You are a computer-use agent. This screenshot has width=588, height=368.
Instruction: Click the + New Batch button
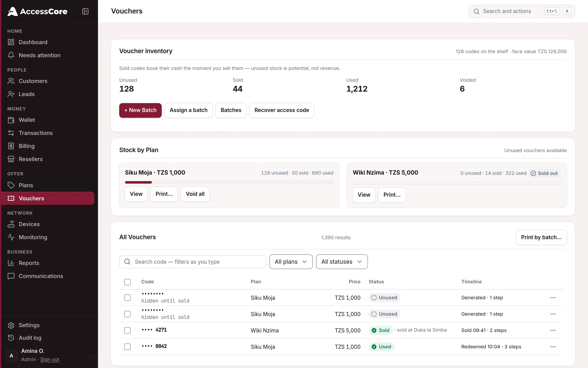pyautogui.click(x=140, y=110)
